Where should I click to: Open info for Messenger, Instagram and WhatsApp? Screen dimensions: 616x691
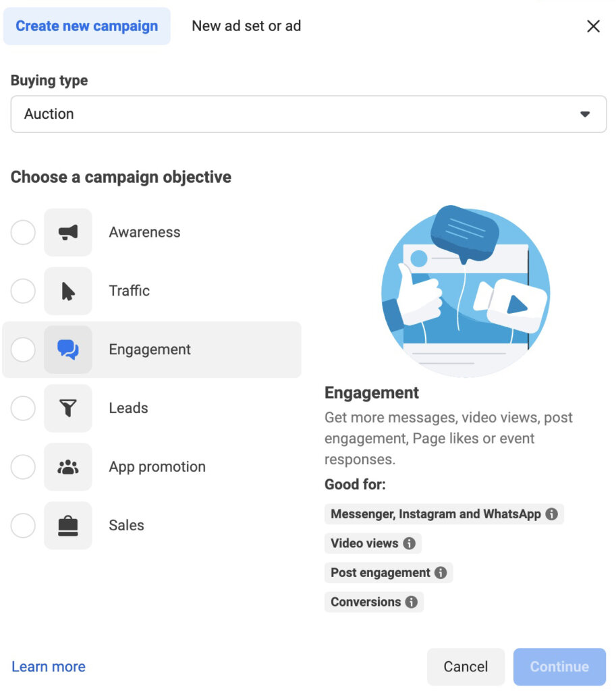[x=553, y=514]
